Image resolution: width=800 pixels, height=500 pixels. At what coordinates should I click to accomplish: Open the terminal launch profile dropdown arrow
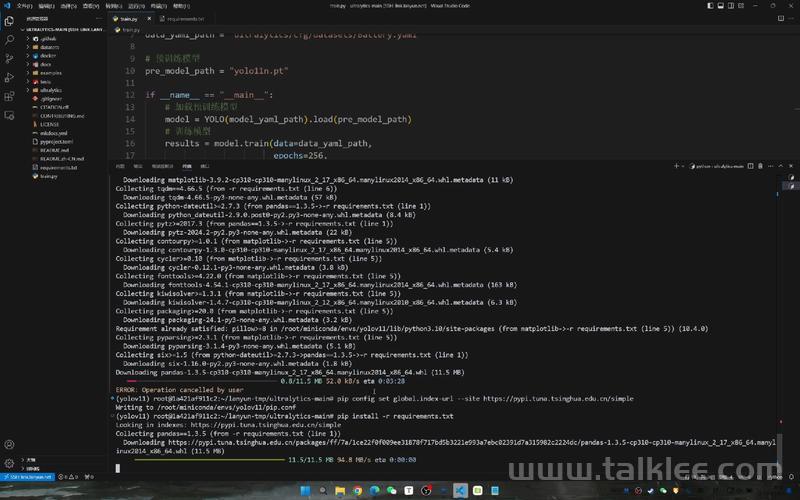coord(683,166)
